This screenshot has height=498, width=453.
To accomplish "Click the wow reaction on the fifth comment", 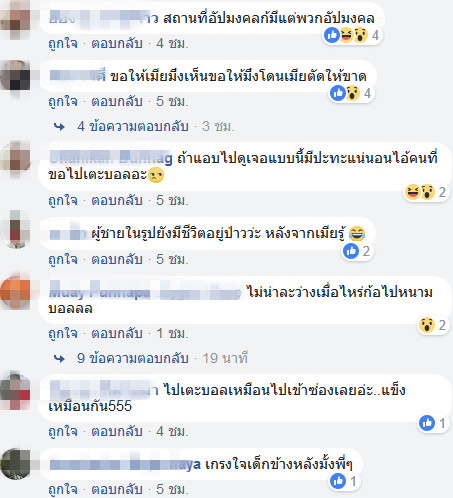I will coord(427,325).
